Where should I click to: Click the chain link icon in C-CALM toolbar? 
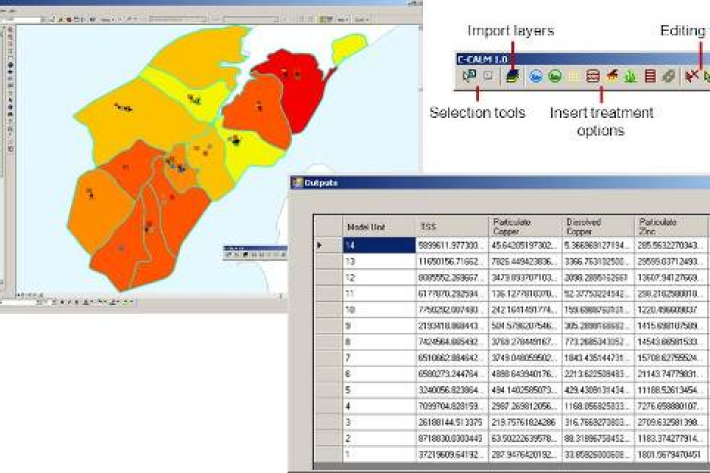667,75
